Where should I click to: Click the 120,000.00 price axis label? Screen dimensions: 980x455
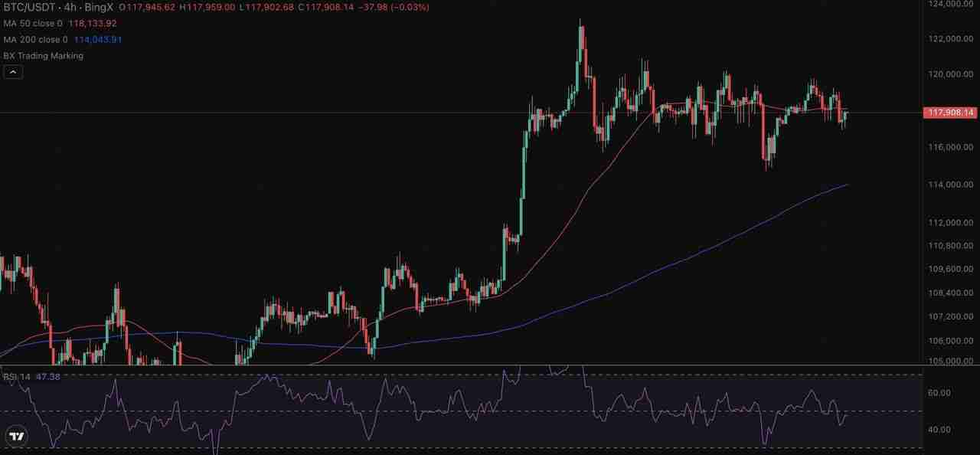coord(949,74)
